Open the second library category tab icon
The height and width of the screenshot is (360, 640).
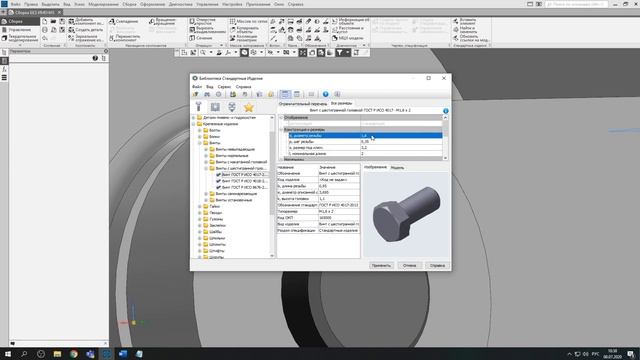point(215,107)
